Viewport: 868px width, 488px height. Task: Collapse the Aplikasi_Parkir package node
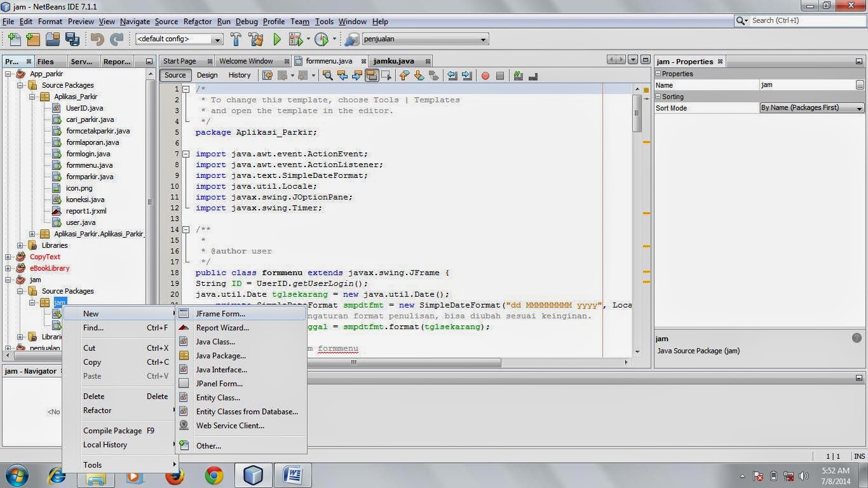point(31,97)
